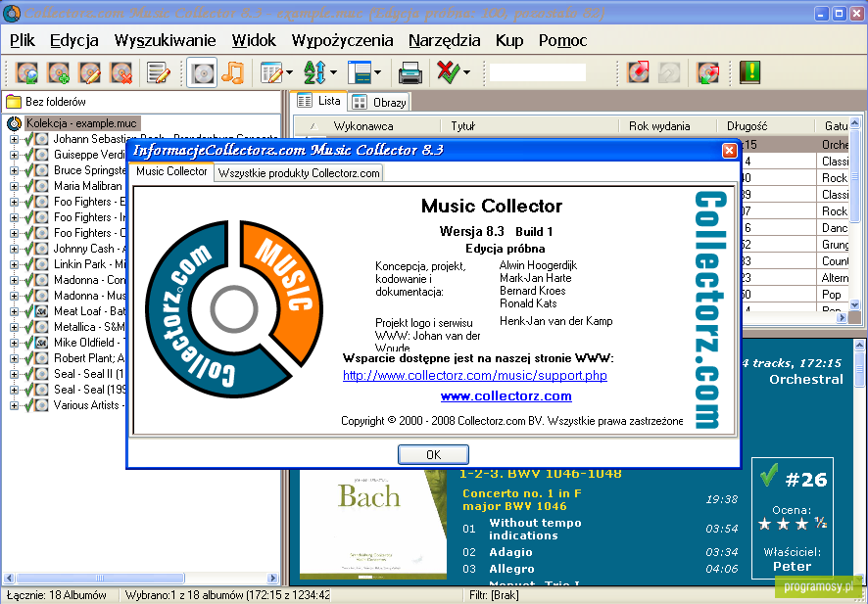This screenshot has width=868, height=604.
Task: Sort by the Wykonawca column header
Action: 383,126
